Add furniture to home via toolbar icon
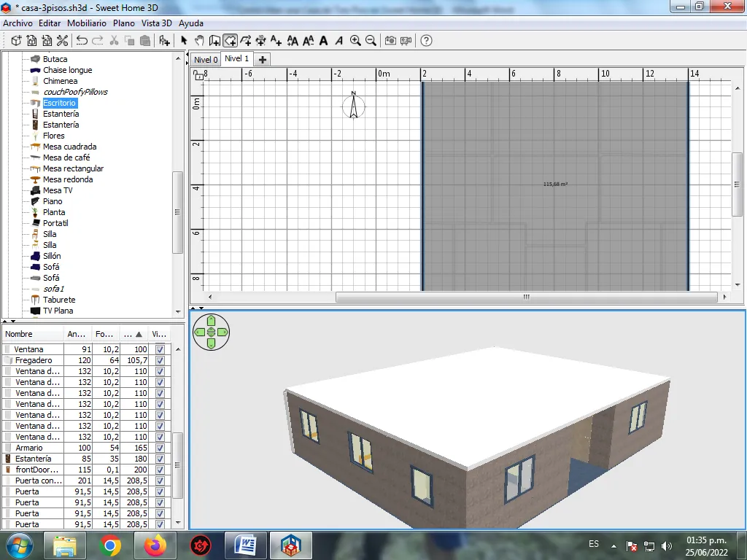 [164, 41]
